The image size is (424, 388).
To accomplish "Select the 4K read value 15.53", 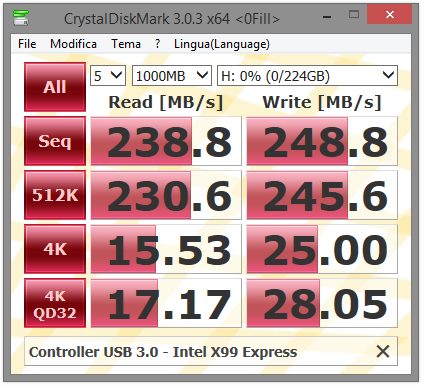I will [x=166, y=249].
